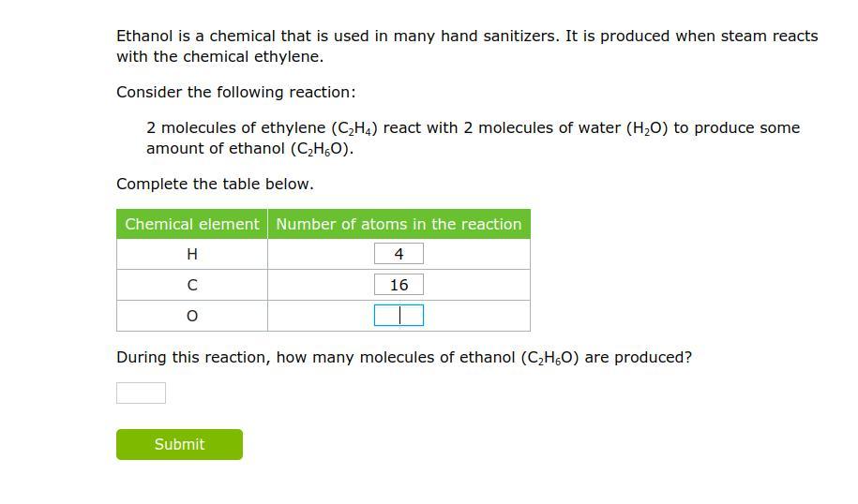Click 'Number of atoms in the reaction' header
Screen dimensions: 858x504
(x=399, y=224)
